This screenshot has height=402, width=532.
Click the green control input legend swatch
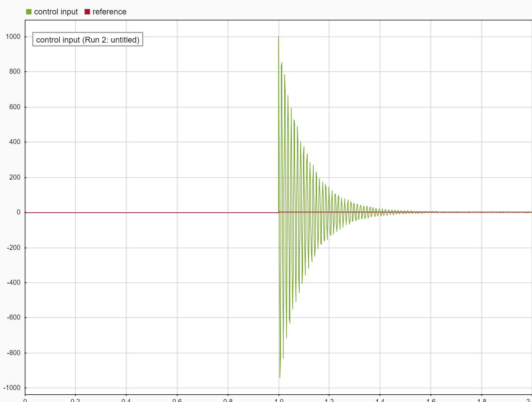pyautogui.click(x=29, y=12)
